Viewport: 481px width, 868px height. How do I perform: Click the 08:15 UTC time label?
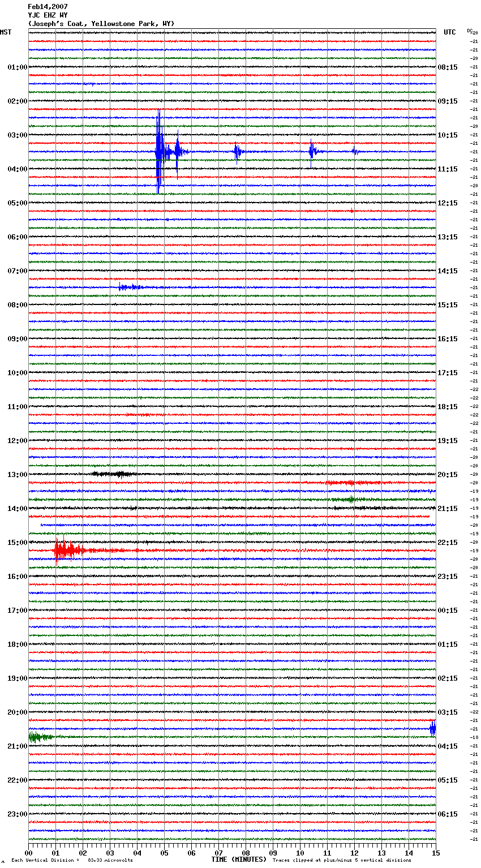tap(448, 67)
